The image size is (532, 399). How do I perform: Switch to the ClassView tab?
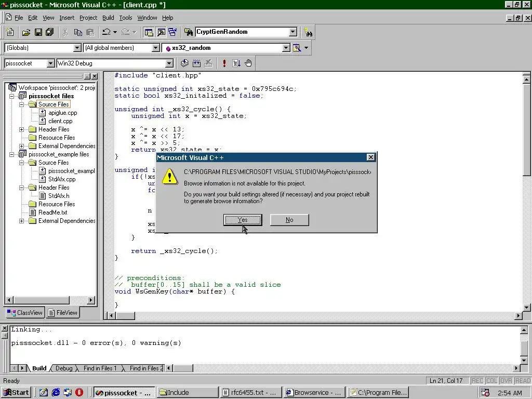pos(25,313)
